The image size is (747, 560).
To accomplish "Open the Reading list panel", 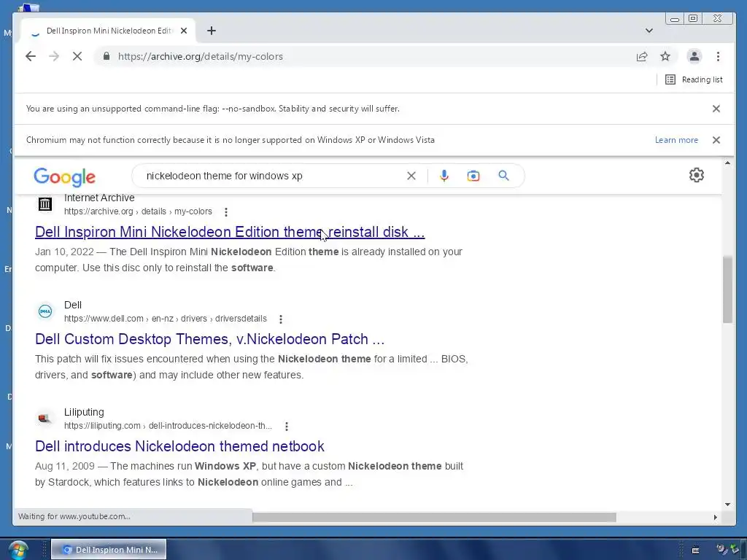I will (694, 79).
